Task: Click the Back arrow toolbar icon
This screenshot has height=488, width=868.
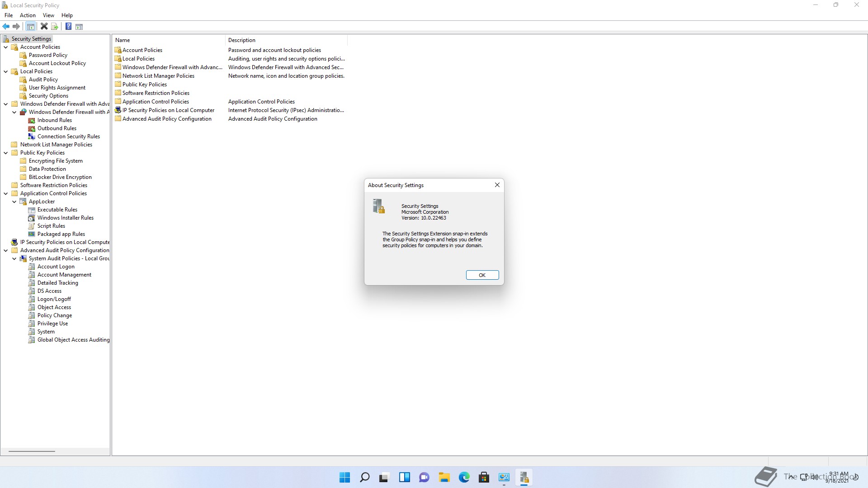Action: 6,27
